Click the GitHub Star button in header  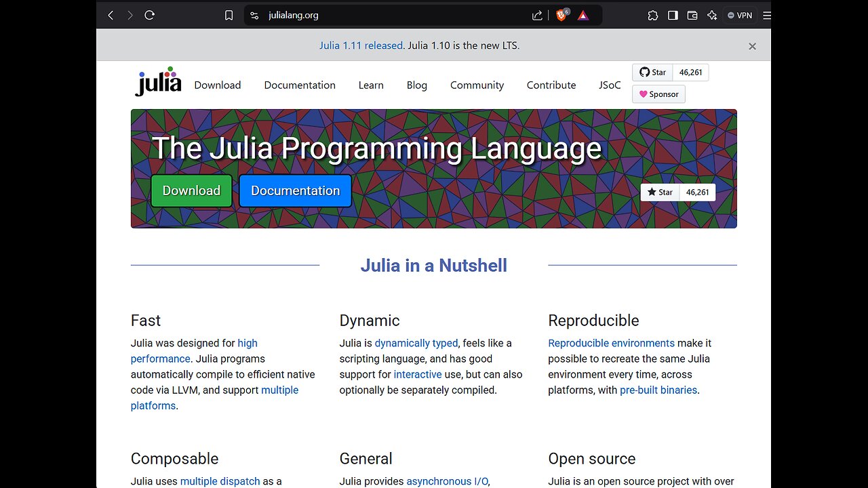coord(652,73)
